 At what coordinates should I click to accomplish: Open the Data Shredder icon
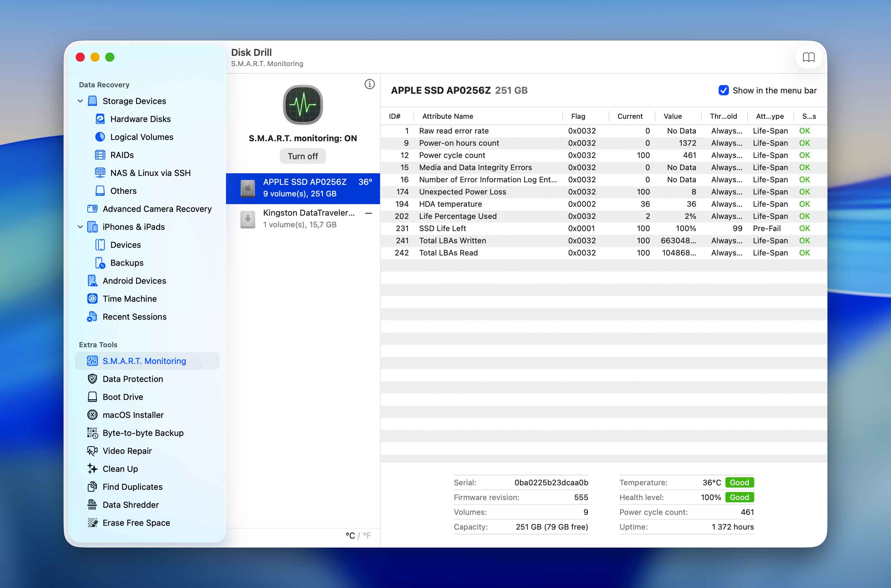tap(92, 505)
